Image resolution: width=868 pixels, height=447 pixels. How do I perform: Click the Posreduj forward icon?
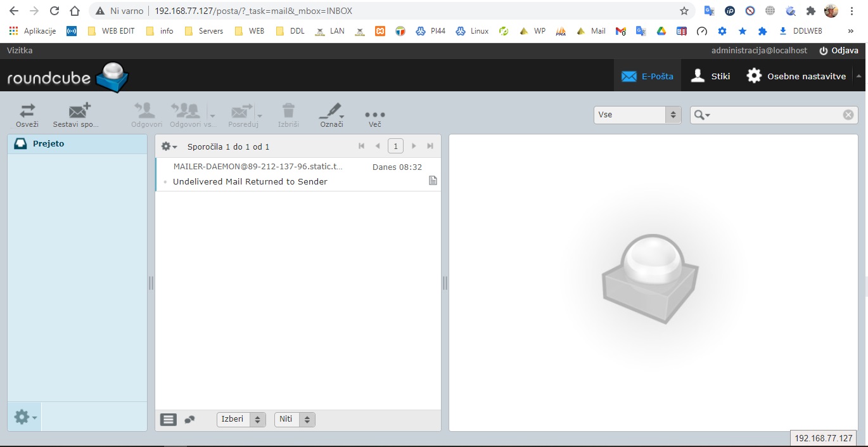(x=241, y=111)
